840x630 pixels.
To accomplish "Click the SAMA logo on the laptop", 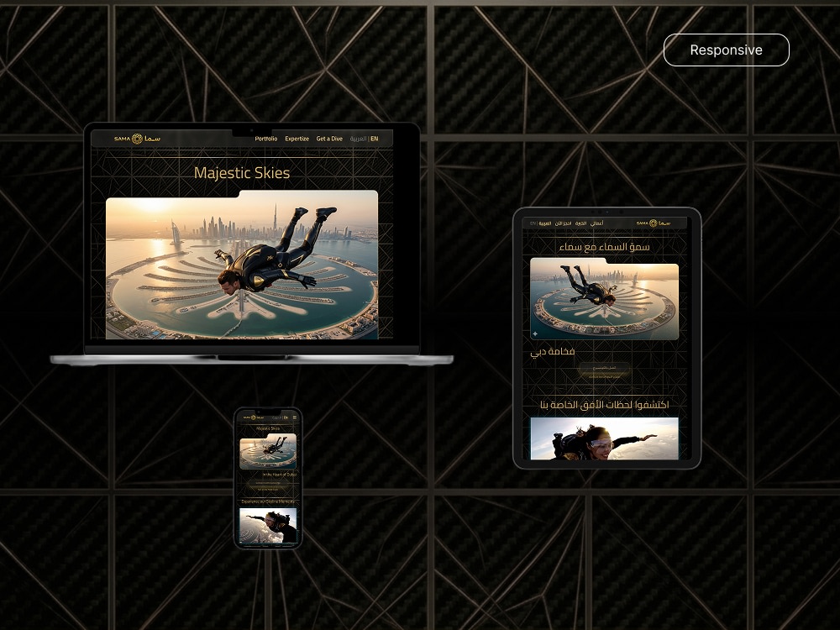I will (x=137, y=139).
